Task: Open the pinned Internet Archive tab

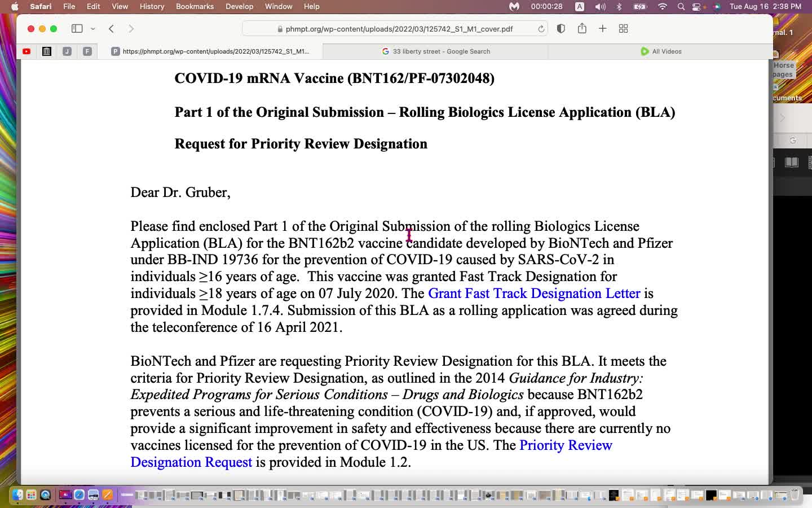Action: pyautogui.click(x=47, y=51)
